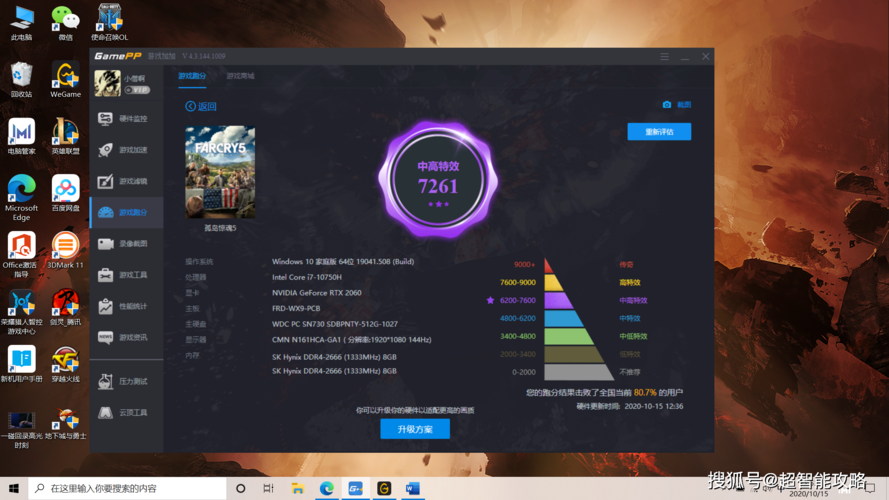Click the 截图 screenshot camera icon
Screen dimensions: 889x500
[x=667, y=104]
